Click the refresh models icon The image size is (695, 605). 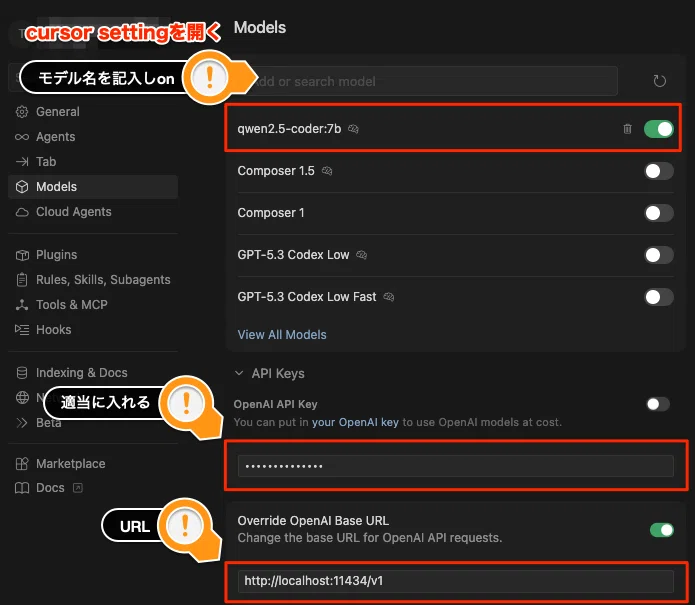(659, 81)
